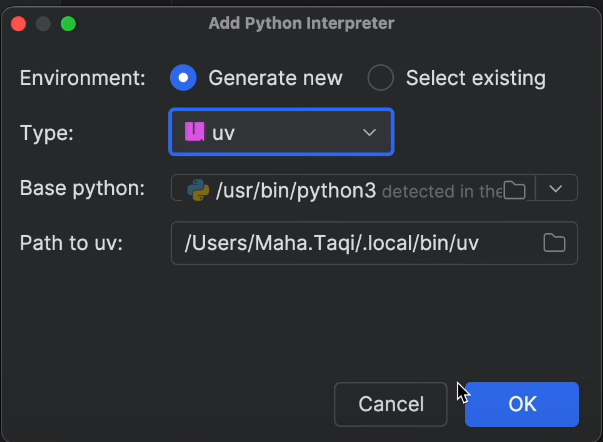Choose the "Select existing" environment option
This screenshot has height=442, width=603.
[x=381, y=77]
